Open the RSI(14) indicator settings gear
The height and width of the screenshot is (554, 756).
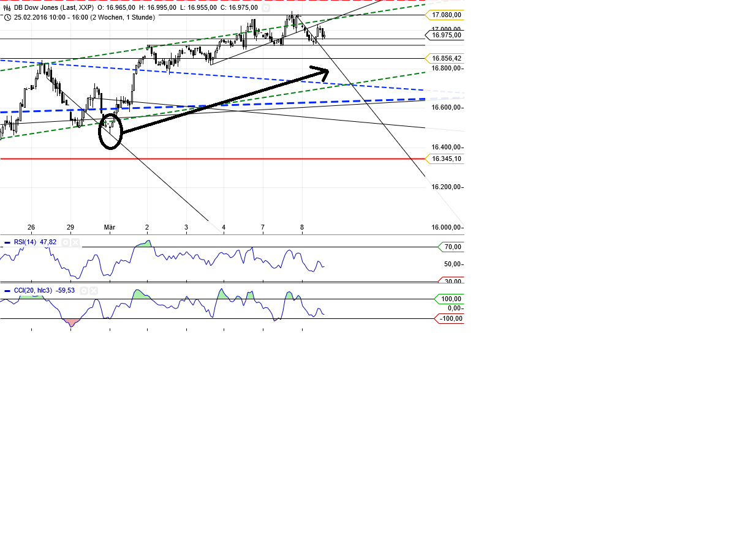(66, 242)
